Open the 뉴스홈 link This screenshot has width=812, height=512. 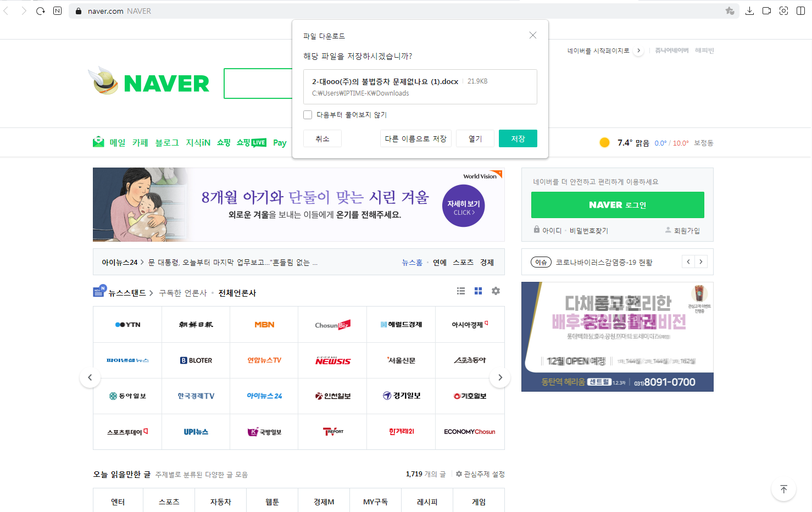pos(412,263)
